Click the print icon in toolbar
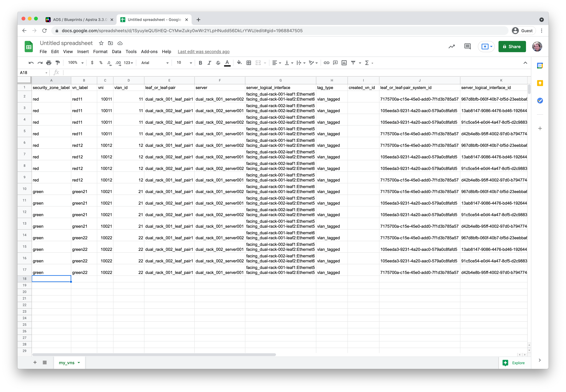Screen dimensions: 566x392 tap(49, 63)
